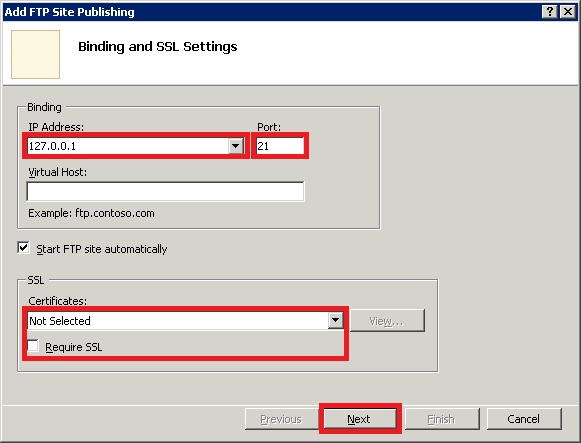Image resolution: width=581 pixels, height=443 pixels.
Task: Toggle Start FTP site automatically checkbox
Action: [23, 248]
